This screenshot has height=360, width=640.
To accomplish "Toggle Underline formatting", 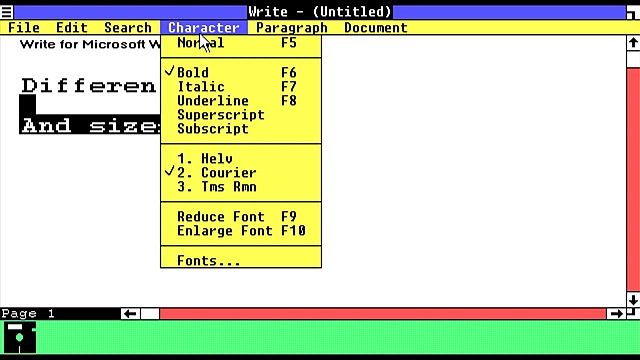I will tap(241, 100).
